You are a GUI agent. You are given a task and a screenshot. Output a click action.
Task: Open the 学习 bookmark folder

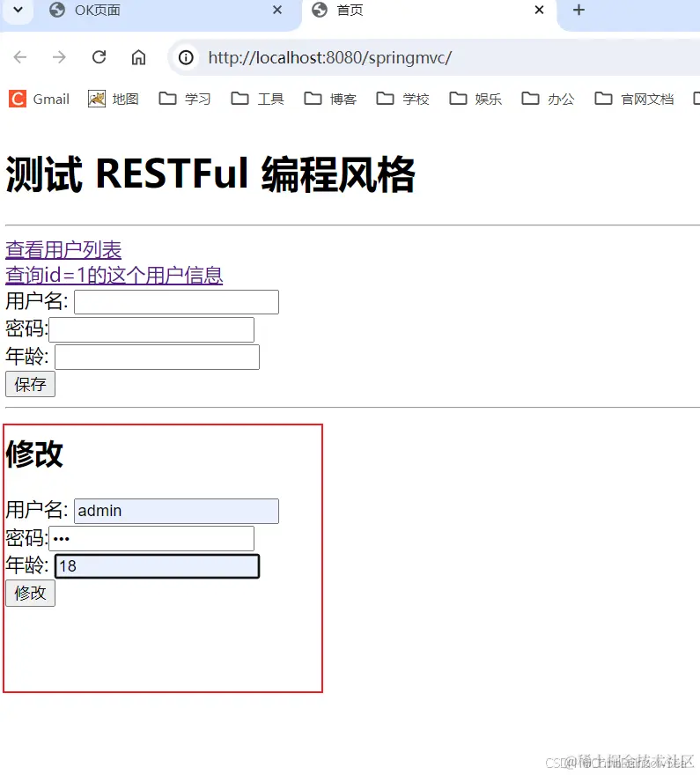(x=185, y=99)
